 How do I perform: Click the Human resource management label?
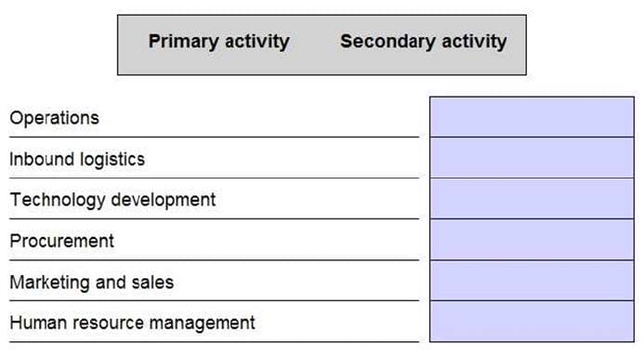(x=132, y=323)
